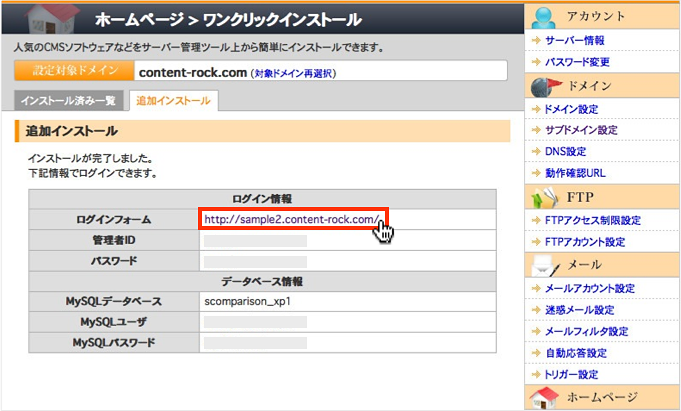Click the house icon in page header
This screenshot has width=681, height=411.
pyautogui.click(x=51, y=18)
